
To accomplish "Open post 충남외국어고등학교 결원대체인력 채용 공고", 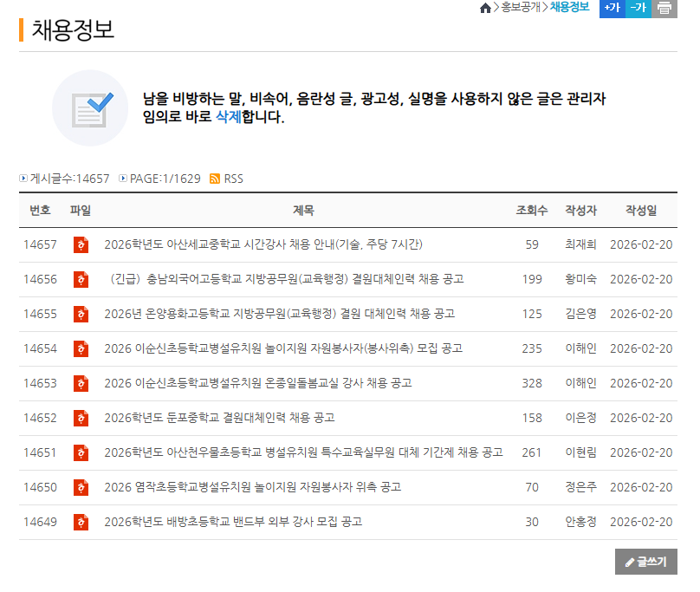I will 286,279.
